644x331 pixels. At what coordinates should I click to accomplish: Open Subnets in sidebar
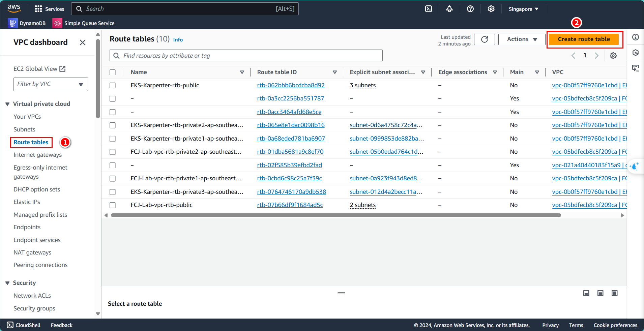24,129
